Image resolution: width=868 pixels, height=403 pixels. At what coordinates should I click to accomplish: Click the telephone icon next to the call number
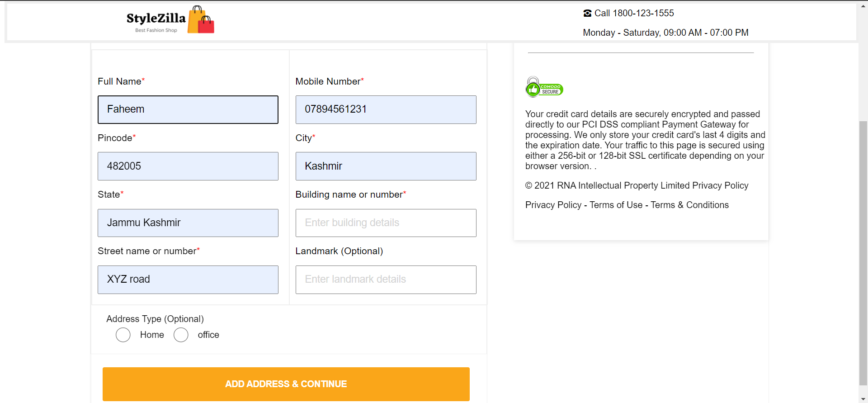[x=587, y=13]
